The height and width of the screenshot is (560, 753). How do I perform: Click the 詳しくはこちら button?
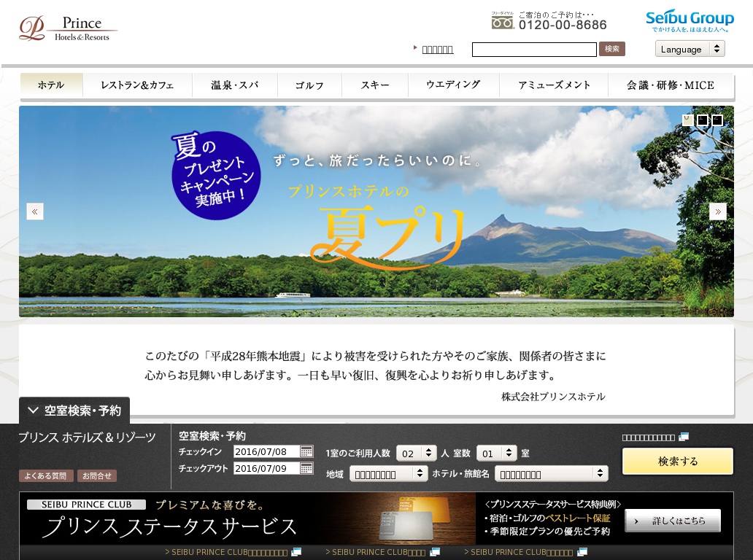(673, 521)
